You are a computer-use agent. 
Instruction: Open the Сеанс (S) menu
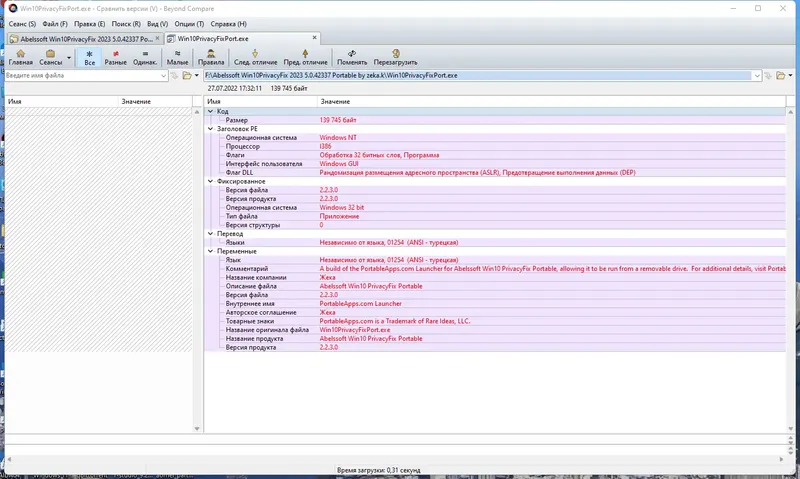(x=22, y=24)
